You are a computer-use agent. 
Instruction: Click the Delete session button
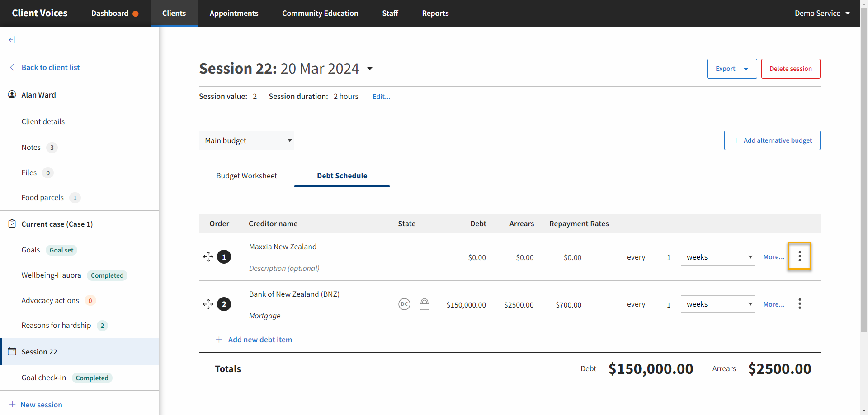[x=791, y=69]
